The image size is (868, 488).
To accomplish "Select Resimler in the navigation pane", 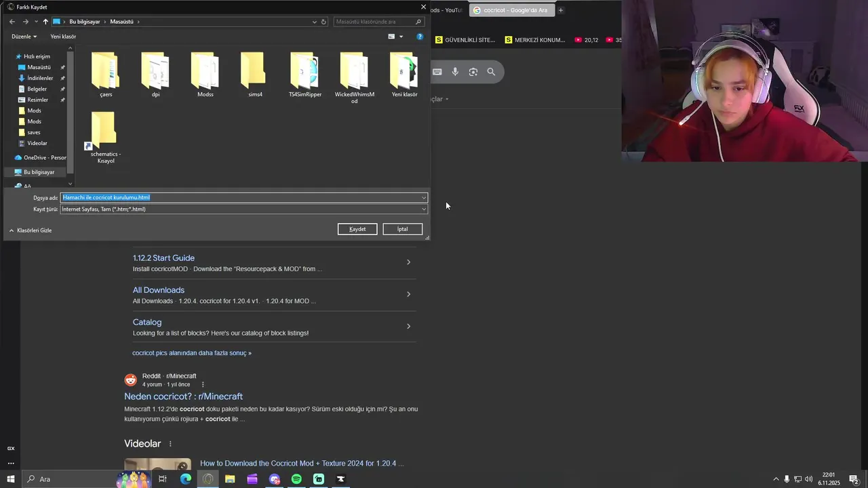I will [x=37, y=100].
